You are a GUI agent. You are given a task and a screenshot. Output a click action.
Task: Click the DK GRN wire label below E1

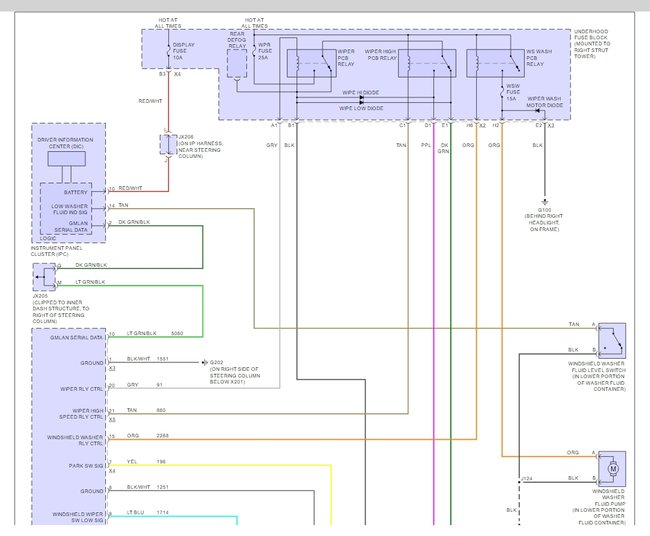click(443, 148)
